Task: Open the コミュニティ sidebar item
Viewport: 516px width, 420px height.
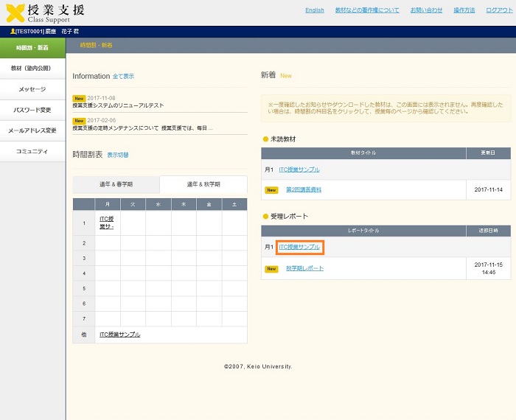Action: (32, 151)
